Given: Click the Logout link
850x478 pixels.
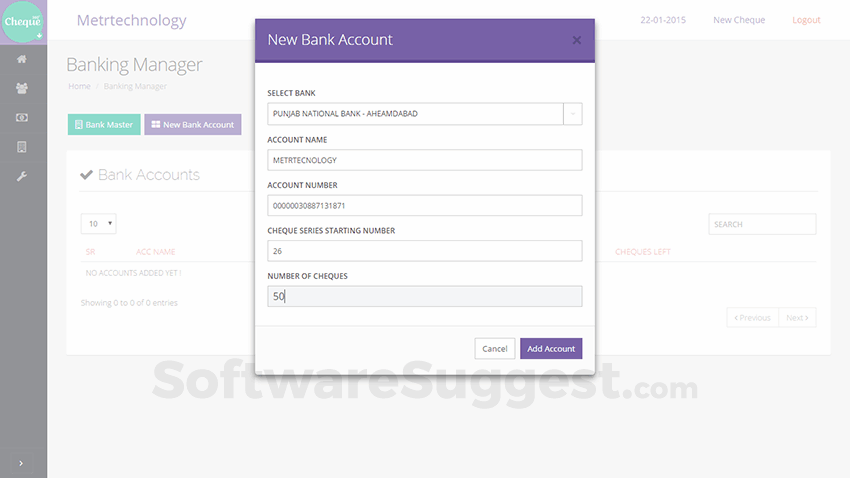Looking at the screenshot, I should [806, 20].
